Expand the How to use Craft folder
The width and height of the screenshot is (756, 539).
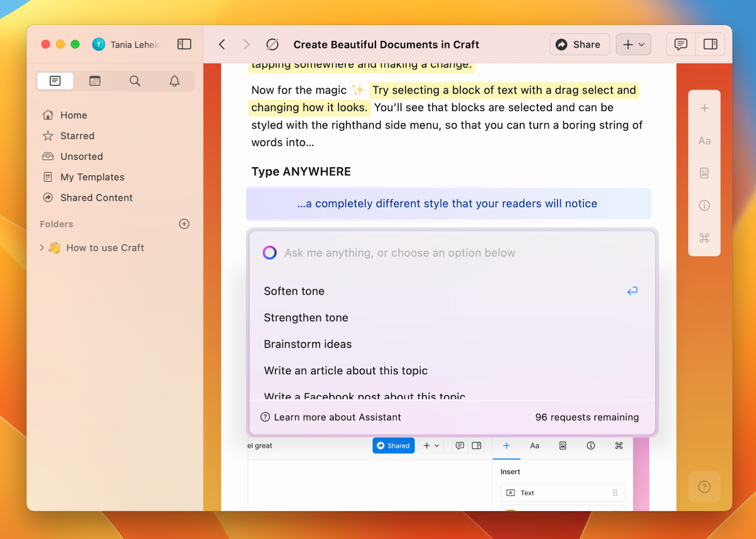(42, 248)
